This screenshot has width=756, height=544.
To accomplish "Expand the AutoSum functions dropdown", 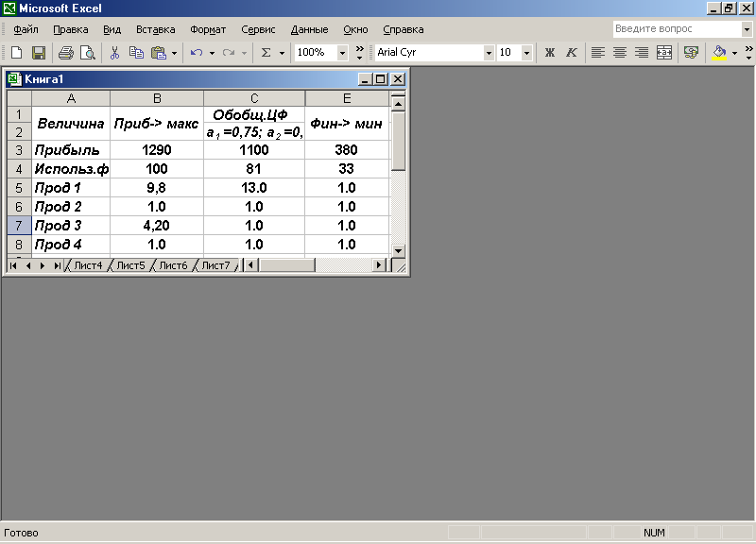I will pos(282,53).
